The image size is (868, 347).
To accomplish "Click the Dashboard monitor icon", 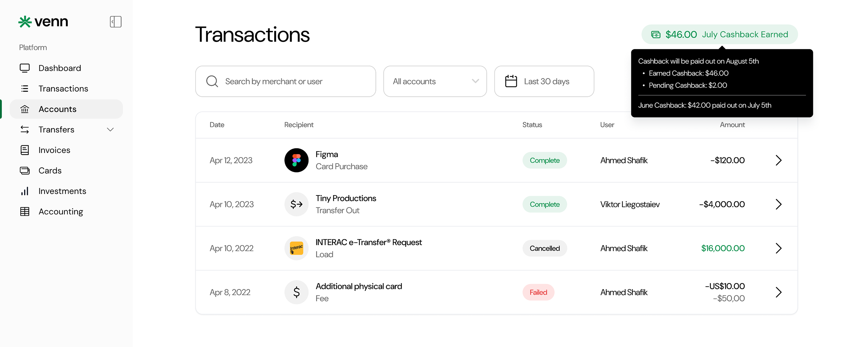I will click(25, 68).
